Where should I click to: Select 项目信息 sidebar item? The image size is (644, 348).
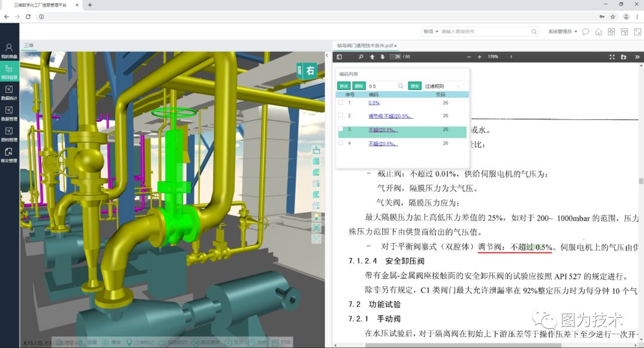[9, 72]
